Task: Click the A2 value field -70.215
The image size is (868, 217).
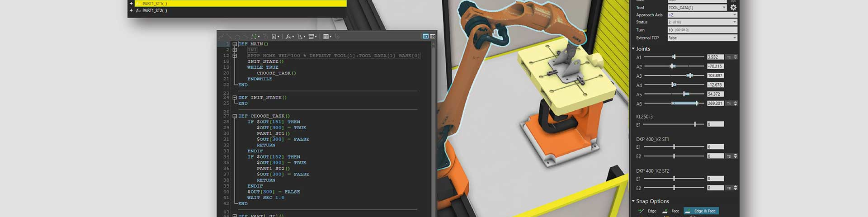Action: [x=715, y=66]
